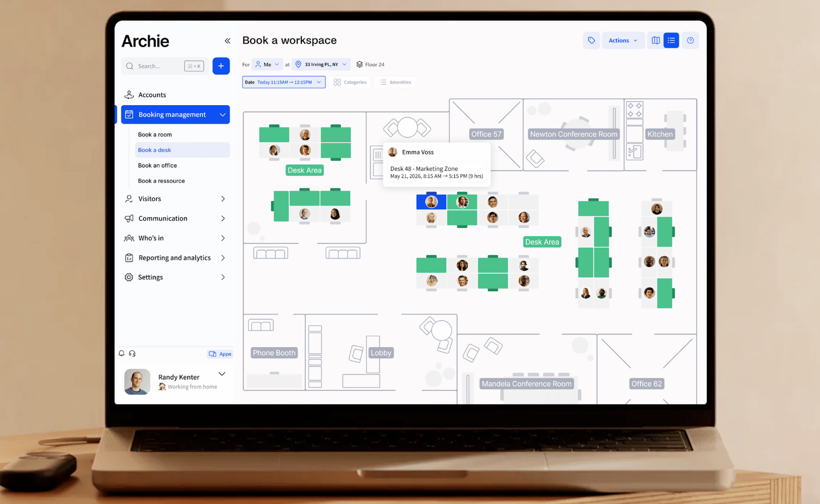Click the blue plus button beside search
The image size is (820, 504).
click(221, 66)
